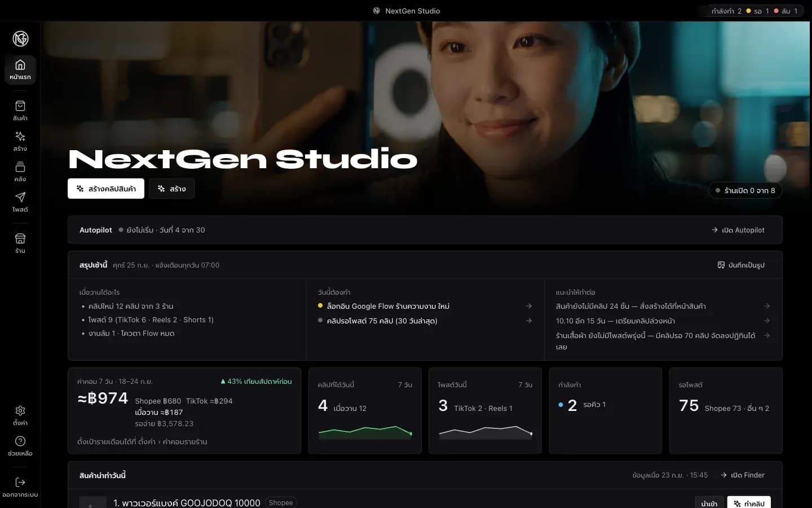Image resolution: width=812 pixels, height=508 pixels.
Task: Open the ช่วยเหลือ help icon
Action: click(x=20, y=446)
